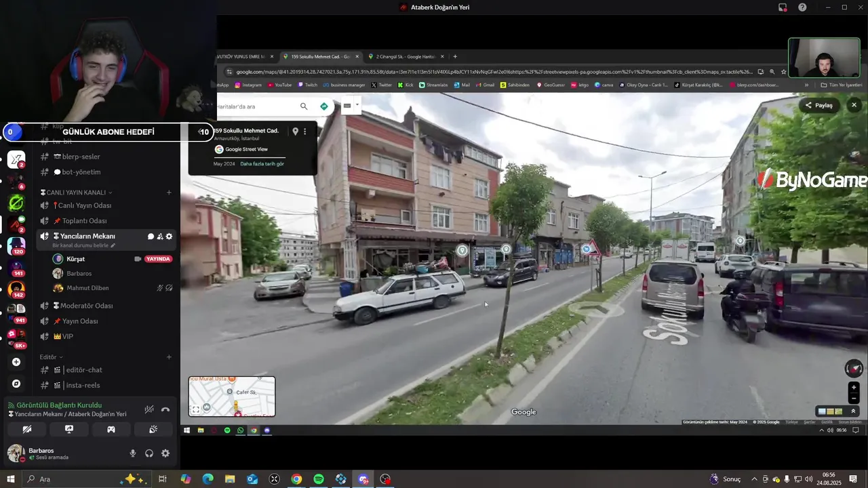Click the Google Maps search magnifier icon
This screenshot has width=868, height=488.
click(304, 106)
